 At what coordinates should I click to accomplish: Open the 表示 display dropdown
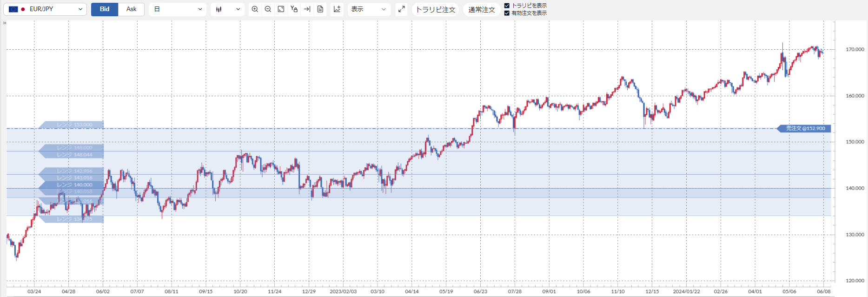coord(369,9)
